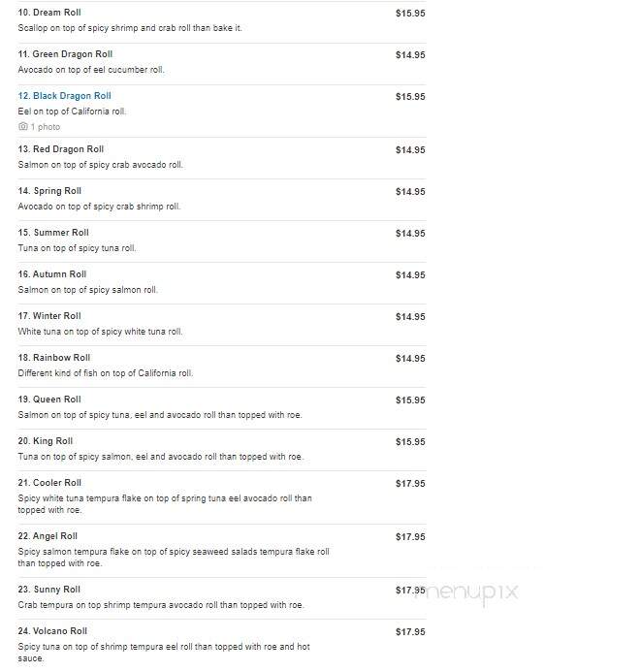Screen dimensions: 640x672
Task: Click the Queen Roll item title
Action: point(49,400)
